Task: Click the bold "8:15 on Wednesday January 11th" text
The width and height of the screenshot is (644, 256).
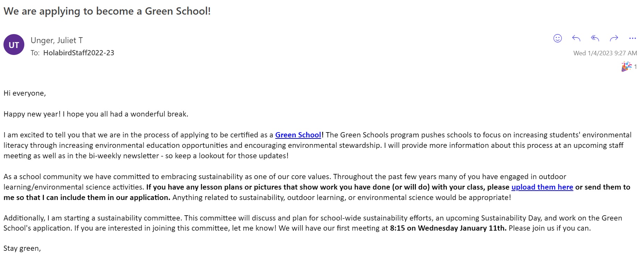Action: (448, 228)
